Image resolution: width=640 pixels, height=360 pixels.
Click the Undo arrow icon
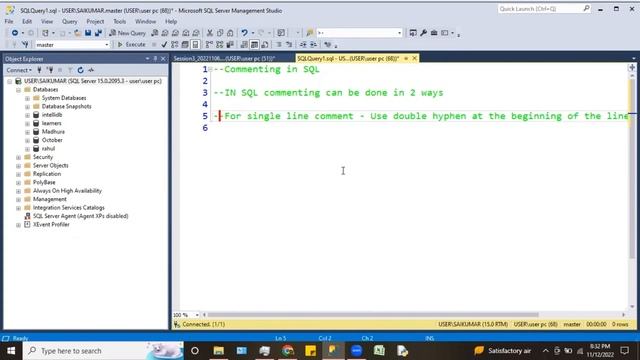coord(244,33)
